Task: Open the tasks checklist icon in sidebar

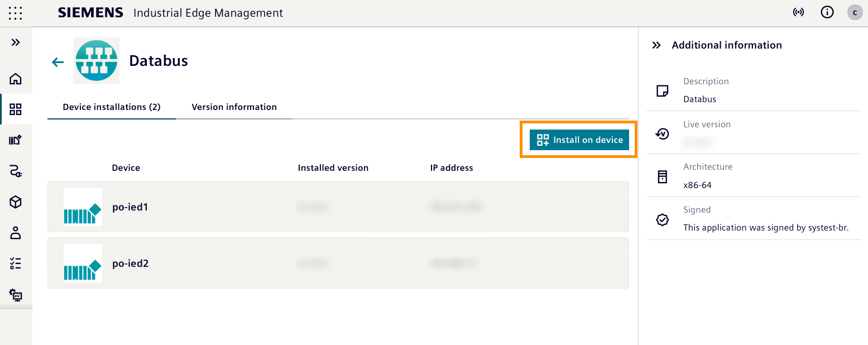Action: point(16,263)
